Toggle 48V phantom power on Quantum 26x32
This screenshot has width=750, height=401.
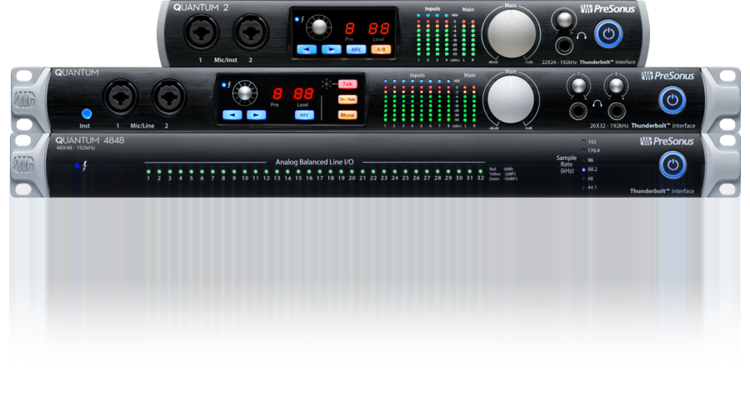(x=303, y=115)
